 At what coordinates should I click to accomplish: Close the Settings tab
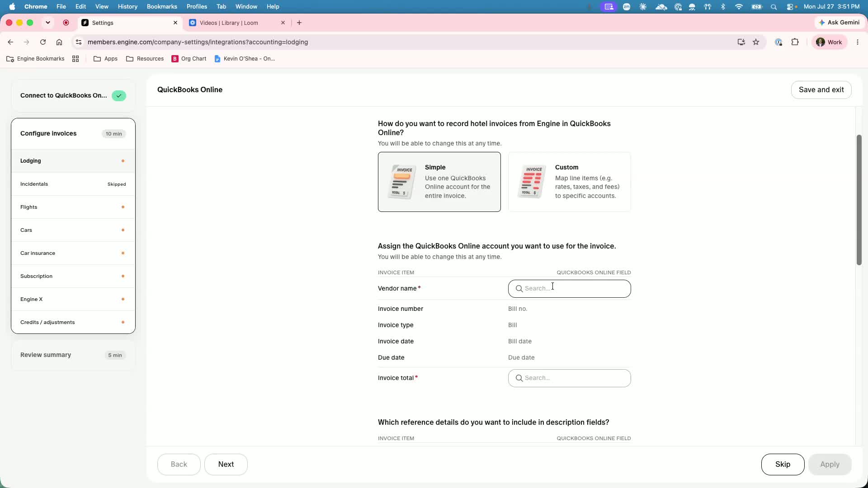(175, 23)
